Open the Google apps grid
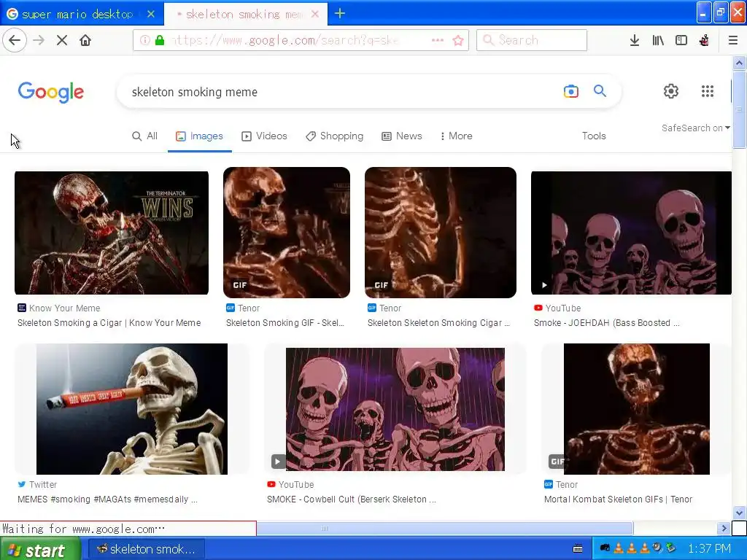The image size is (747, 560). 708,91
